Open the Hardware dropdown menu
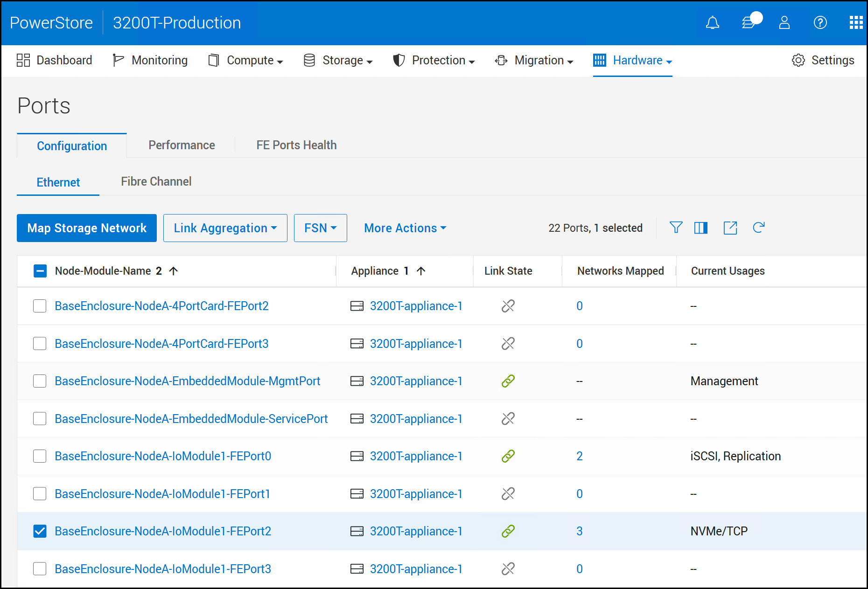The image size is (868, 589). (633, 61)
